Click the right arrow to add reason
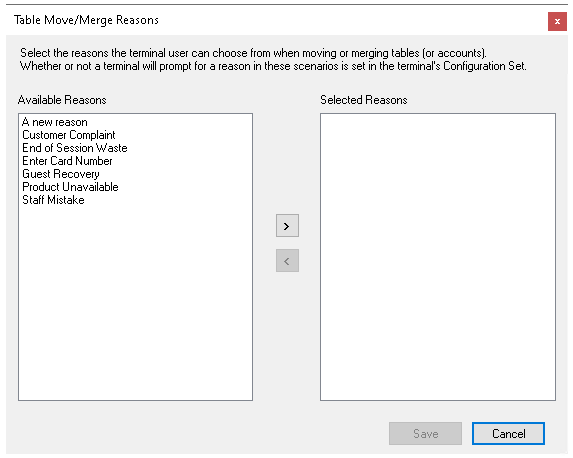The width and height of the screenshot is (573, 458). point(287,226)
